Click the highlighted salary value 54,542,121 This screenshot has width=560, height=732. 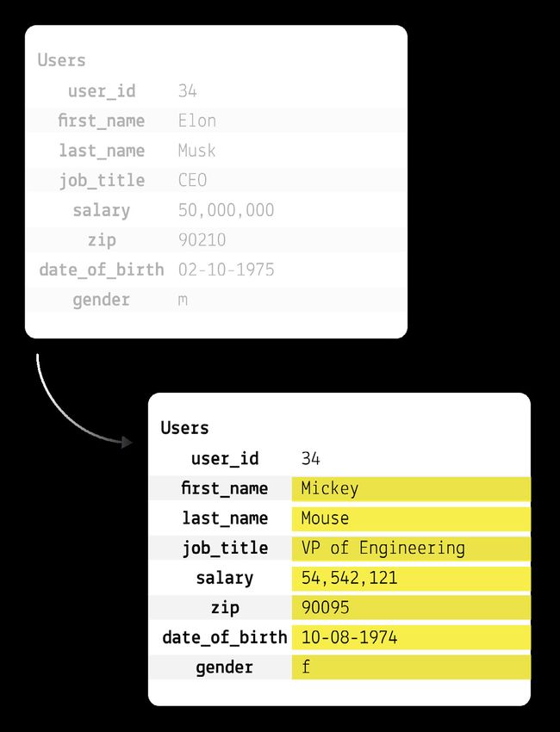click(x=411, y=579)
